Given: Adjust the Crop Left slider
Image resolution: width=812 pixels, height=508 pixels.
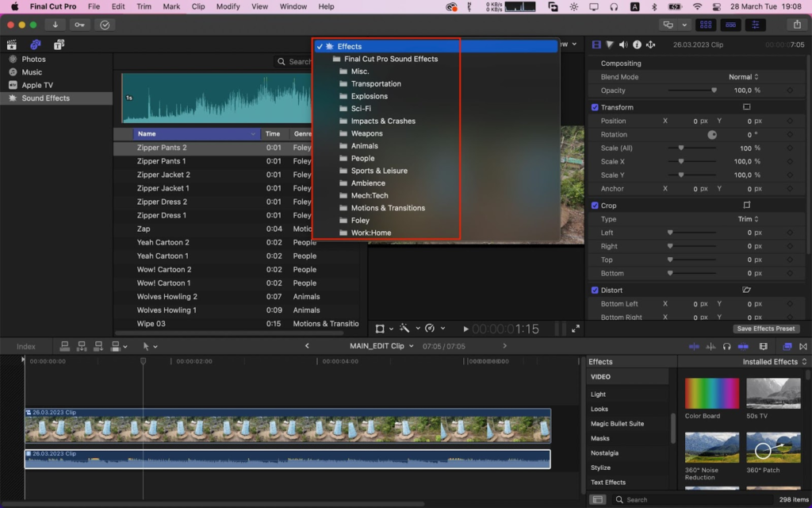Looking at the screenshot, I should coord(692,233).
